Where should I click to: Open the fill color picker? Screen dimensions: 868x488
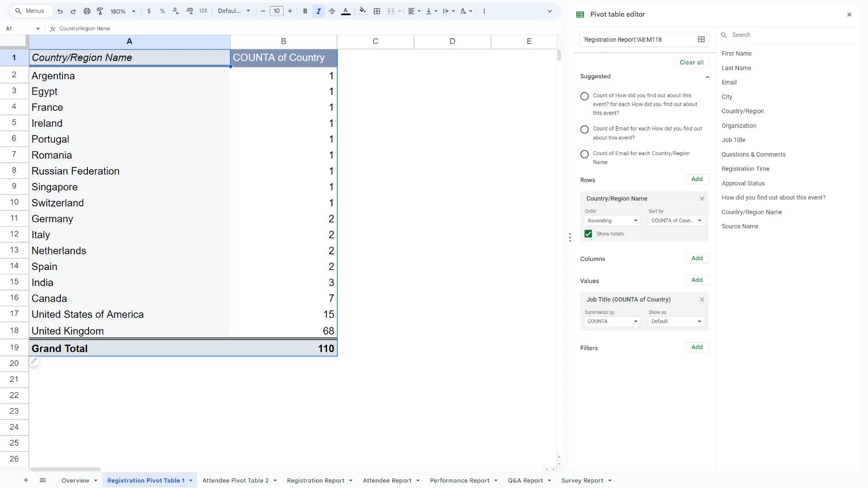point(362,11)
